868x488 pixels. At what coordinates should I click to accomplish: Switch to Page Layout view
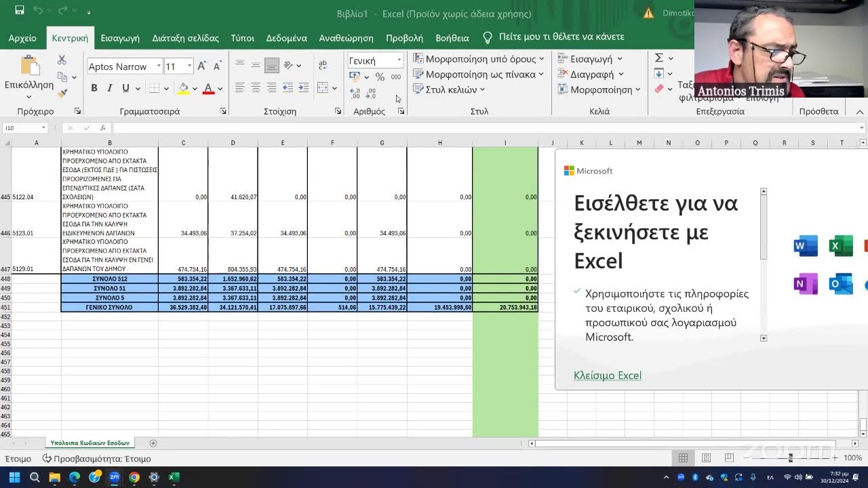[706, 458]
